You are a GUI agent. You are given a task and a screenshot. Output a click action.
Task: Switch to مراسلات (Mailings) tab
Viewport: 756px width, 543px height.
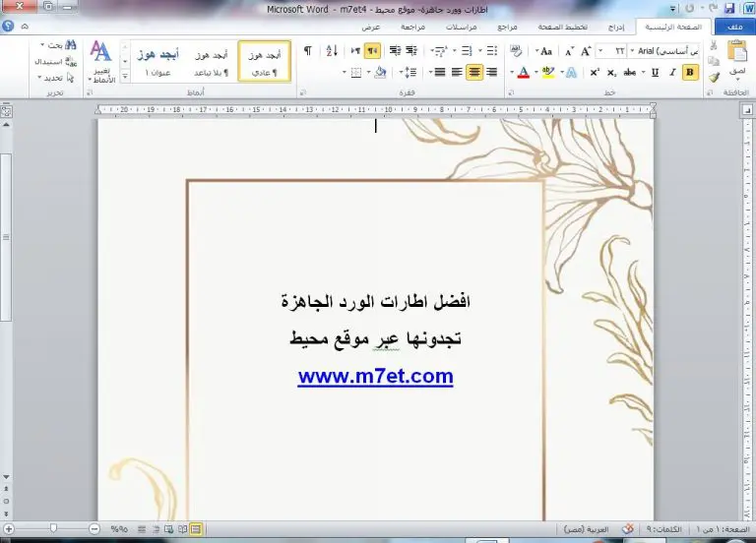pyautogui.click(x=461, y=27)
